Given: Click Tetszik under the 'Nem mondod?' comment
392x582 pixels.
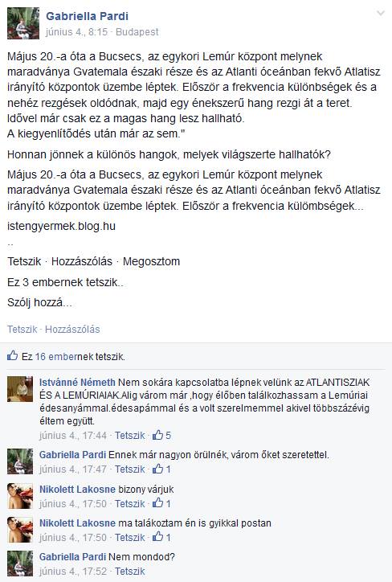Looking at the screenshot, I should pyautogui.click(x=129, y=572).
